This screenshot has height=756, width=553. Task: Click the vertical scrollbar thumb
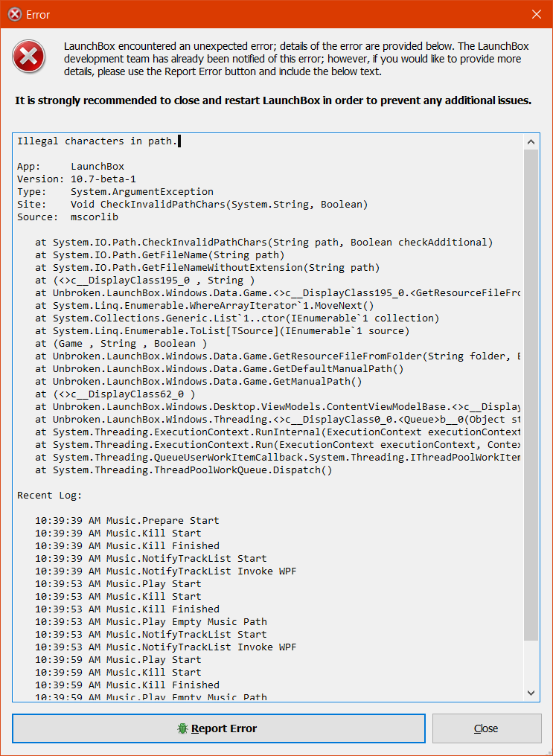click(x=531, y=395)
